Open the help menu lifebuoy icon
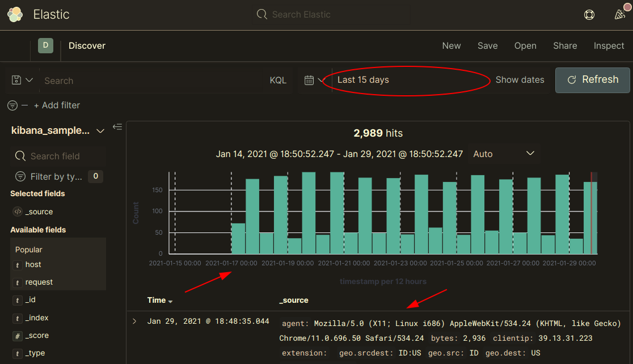The image size is (633, 364). click(589, 15)
